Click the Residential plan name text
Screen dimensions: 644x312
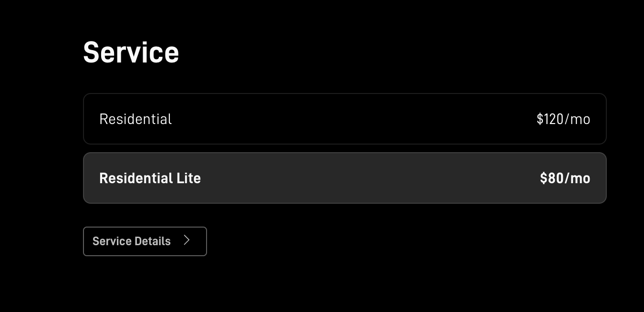coord(135,119)
